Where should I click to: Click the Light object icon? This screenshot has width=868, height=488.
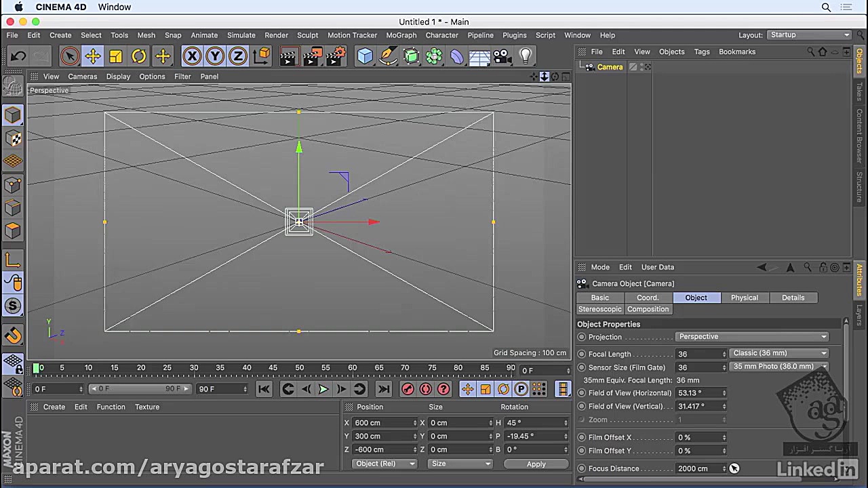pos(526,56)
